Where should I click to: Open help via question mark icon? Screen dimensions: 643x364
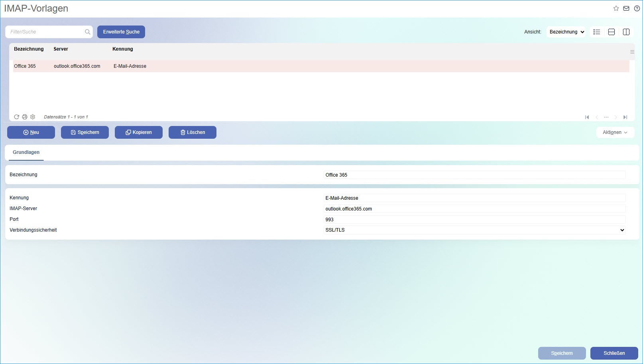[637, 8]
